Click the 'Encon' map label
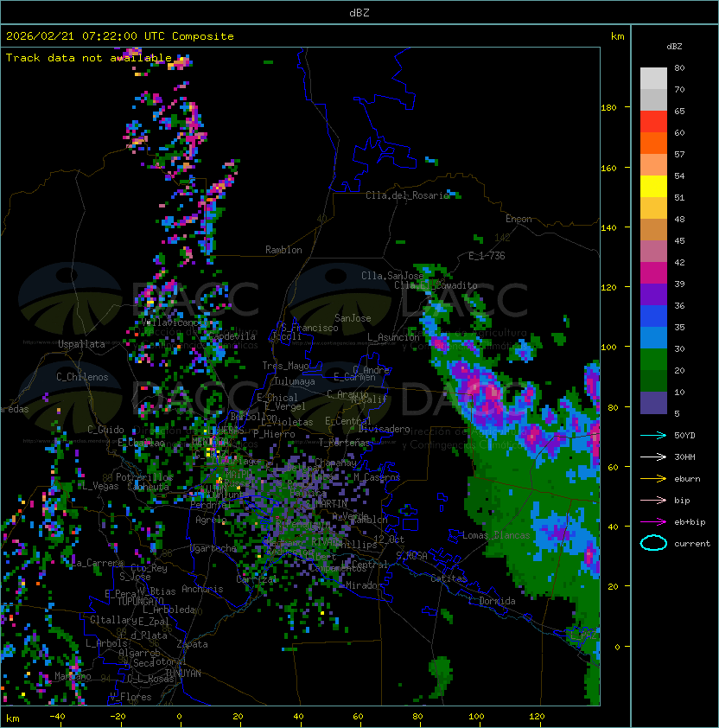The height and width of the screenshot is (728, 719). pyautogui.click(x=519, y=219)
